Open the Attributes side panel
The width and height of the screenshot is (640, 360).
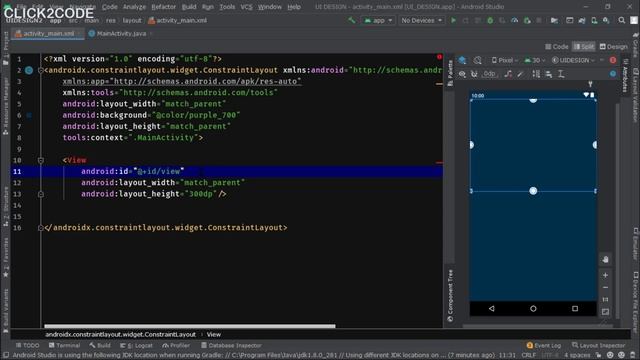point(625,75)
